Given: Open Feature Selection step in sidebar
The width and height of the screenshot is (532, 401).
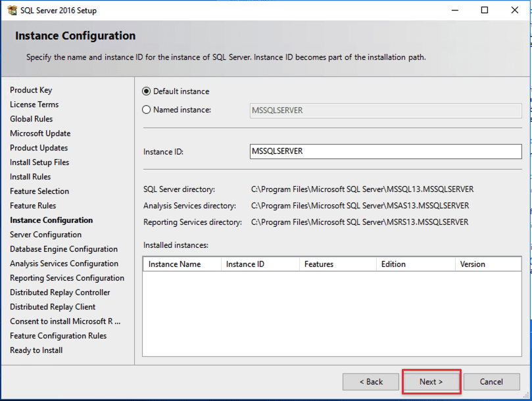Looking at the screenshot, I should (39, 191).
